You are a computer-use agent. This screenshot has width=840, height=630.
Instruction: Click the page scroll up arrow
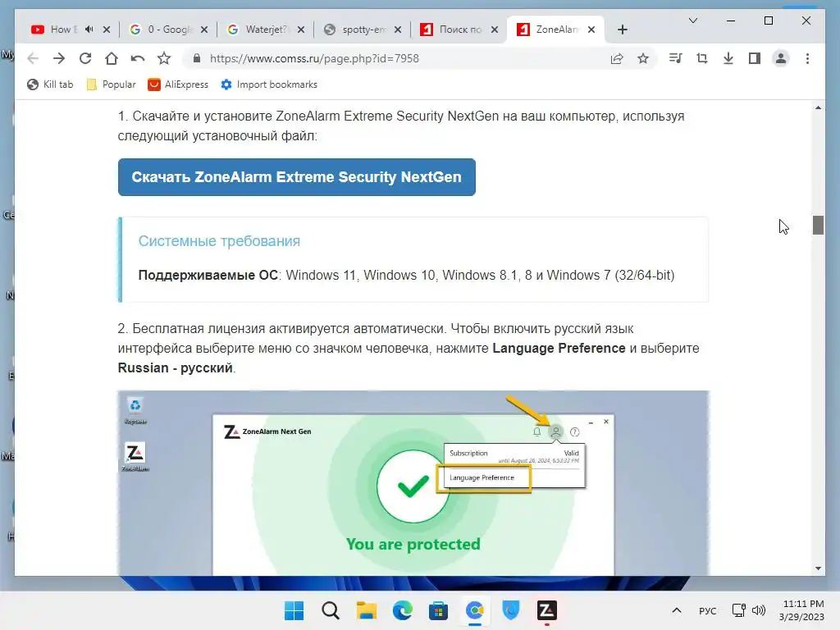[818, 107]
